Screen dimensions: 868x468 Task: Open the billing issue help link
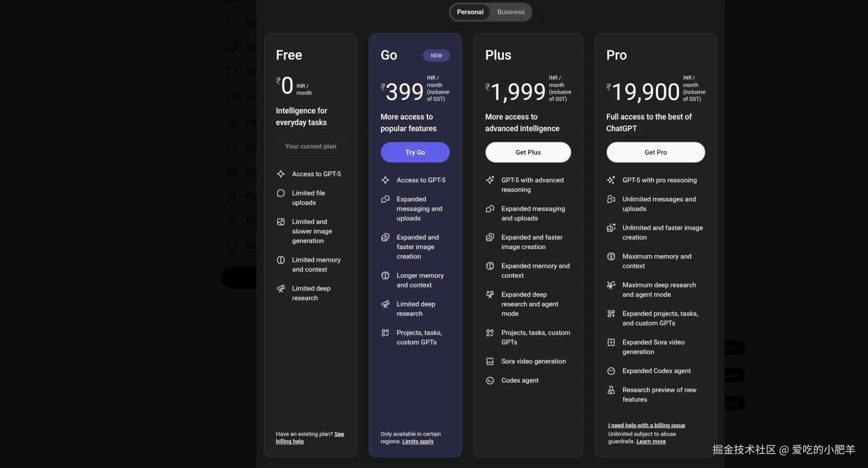[x=646, y=425]
